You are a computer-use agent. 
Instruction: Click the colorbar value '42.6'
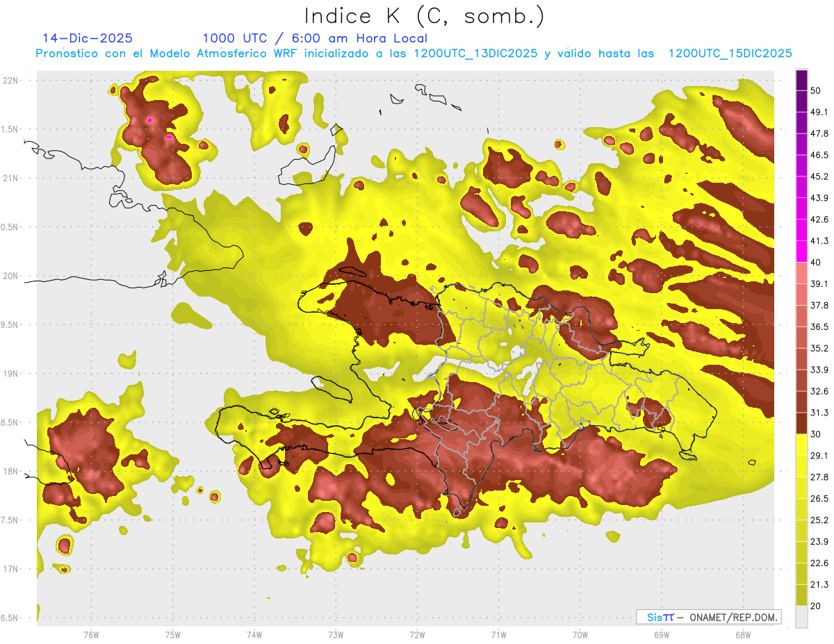pyautogui.click(x=819, y=220)
